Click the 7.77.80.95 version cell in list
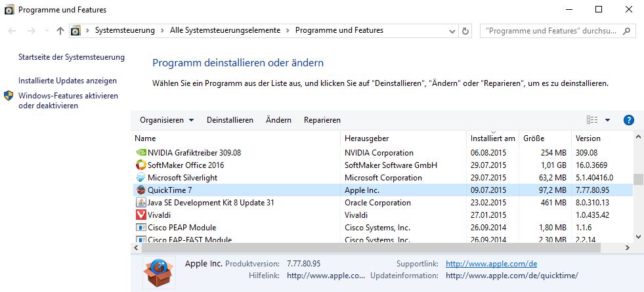 pos(592,190)
